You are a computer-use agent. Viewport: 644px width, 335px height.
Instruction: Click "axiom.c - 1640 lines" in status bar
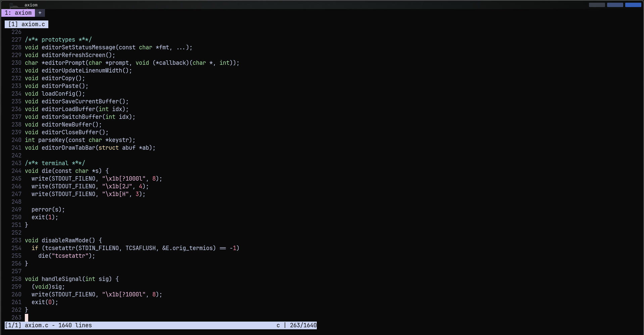[x=58, y=325]
